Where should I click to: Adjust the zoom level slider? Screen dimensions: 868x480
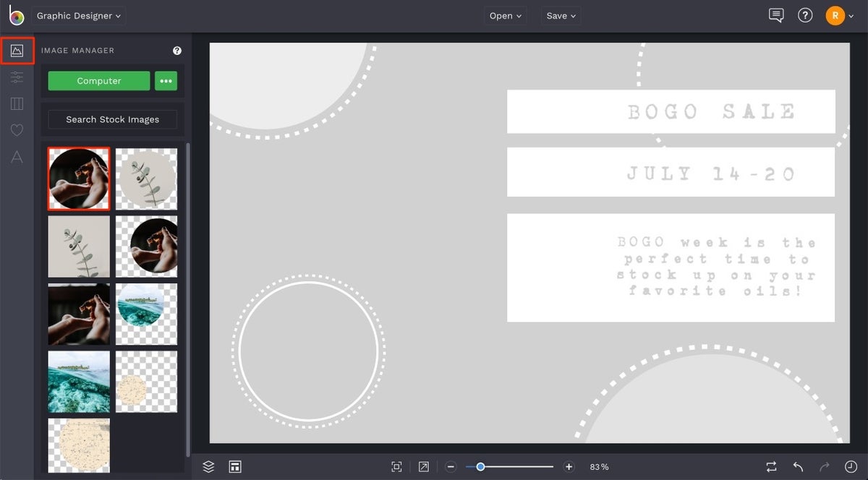click(480, 466)
